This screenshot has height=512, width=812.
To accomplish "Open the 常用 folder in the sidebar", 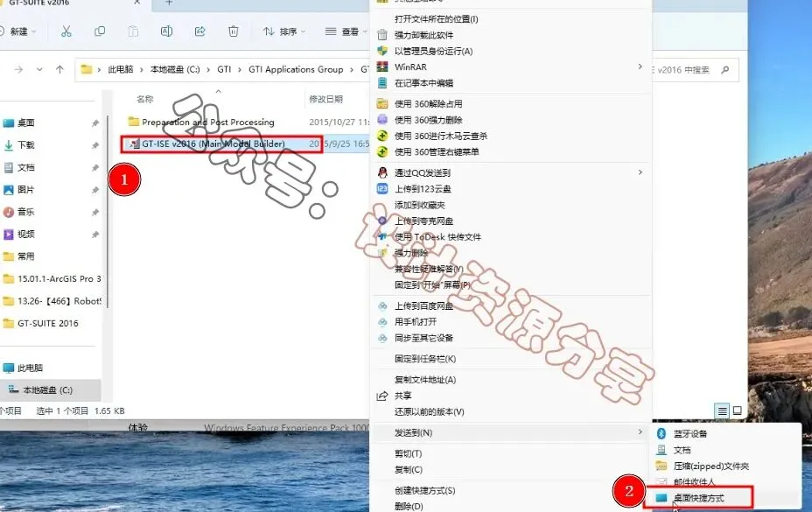I will (x=26, y=256).
